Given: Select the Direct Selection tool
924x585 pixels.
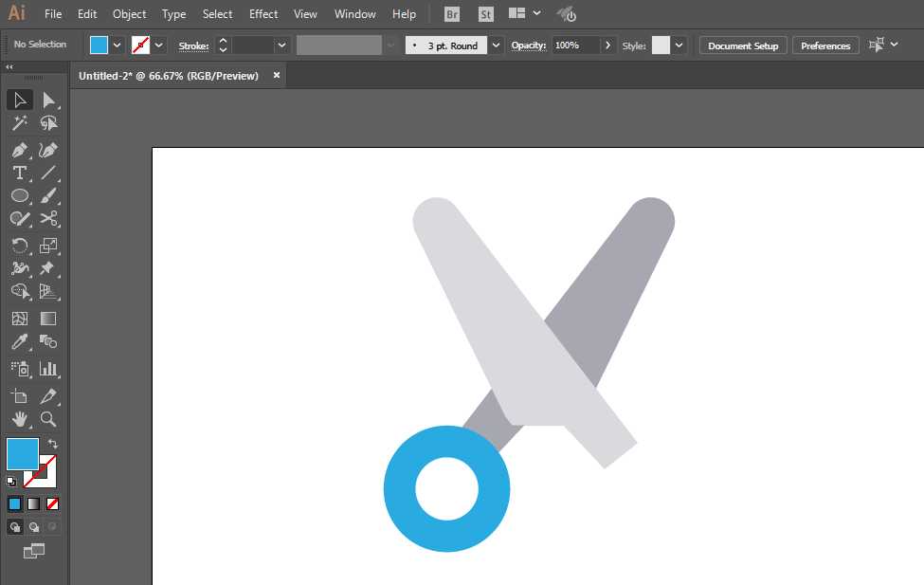Looking at the screenshot, I should point(48,101).
